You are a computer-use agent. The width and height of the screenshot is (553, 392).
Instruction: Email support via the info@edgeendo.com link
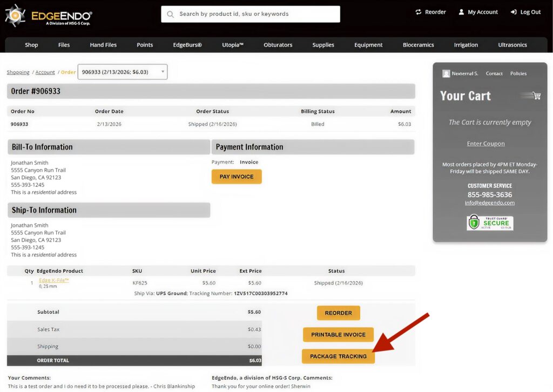[x=489, y=202]
